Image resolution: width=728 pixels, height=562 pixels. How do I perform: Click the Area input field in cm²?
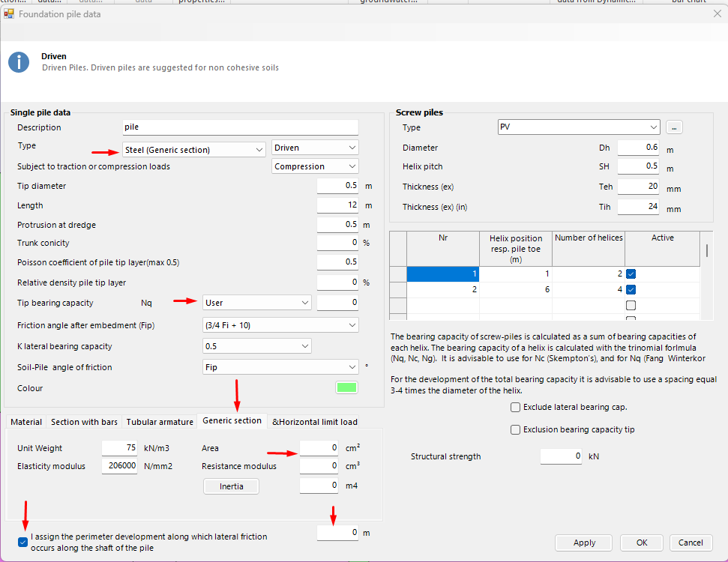319,448
